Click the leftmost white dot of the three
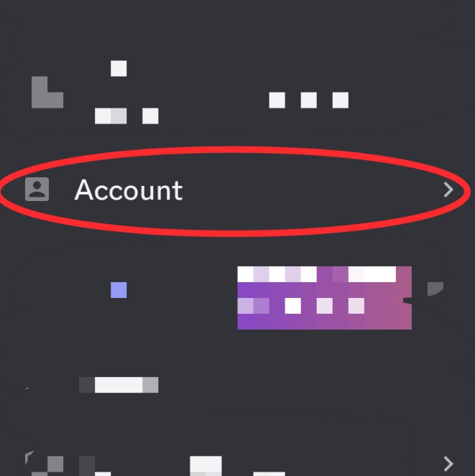Viewport: 475px width, 476px height. coord(277,101)
